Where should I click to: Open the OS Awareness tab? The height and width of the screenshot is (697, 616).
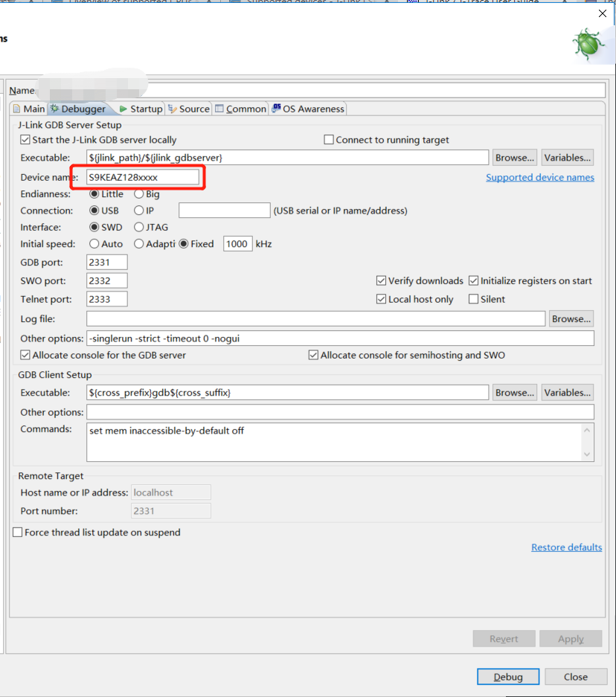(x=308, y=109)
